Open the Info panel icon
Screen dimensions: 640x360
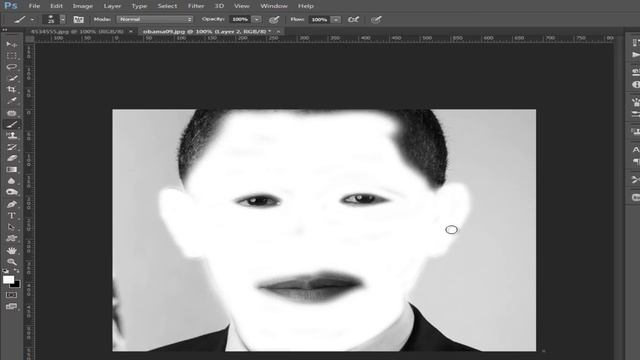tap(636, 84)
